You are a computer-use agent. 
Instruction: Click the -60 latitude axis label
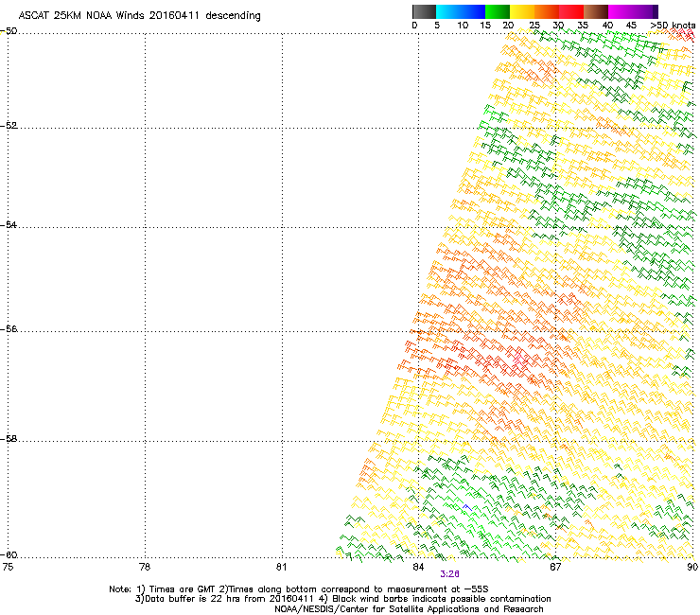(x=9, y=555)
